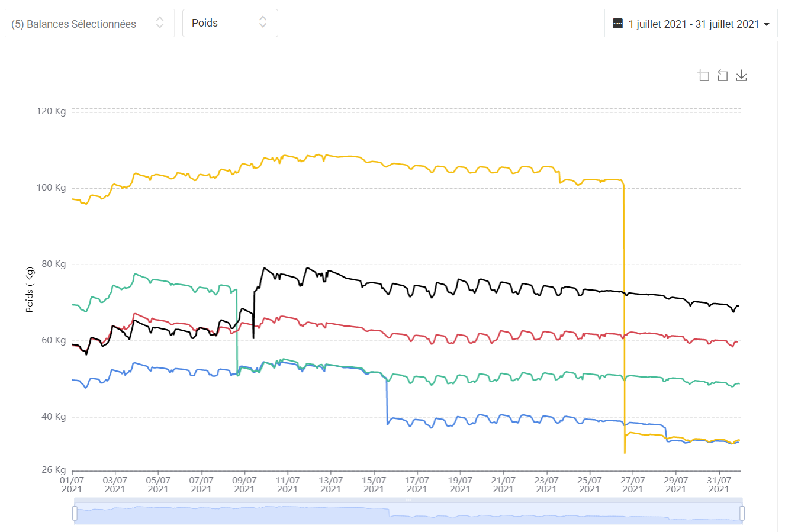Click the overview zoom bar below the chart
Screen dimensions: 785x532
[408, 512]
